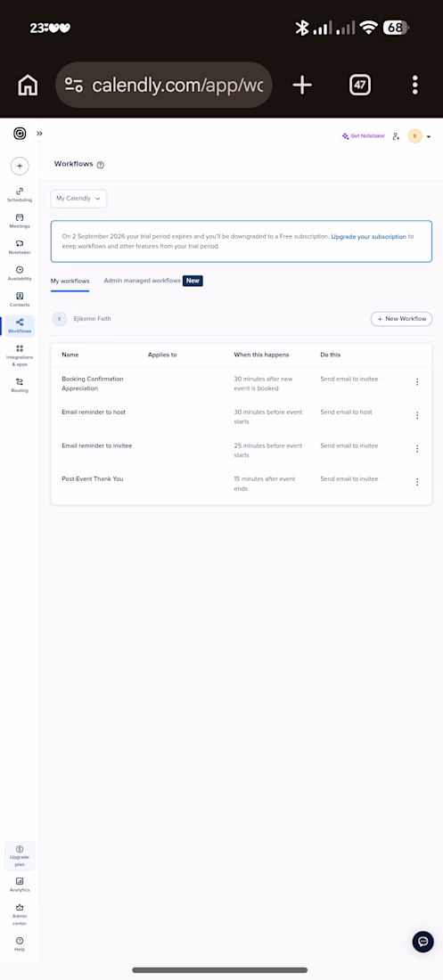
Task: Open Integrations & apps in the sidebar
Action: 20,355
